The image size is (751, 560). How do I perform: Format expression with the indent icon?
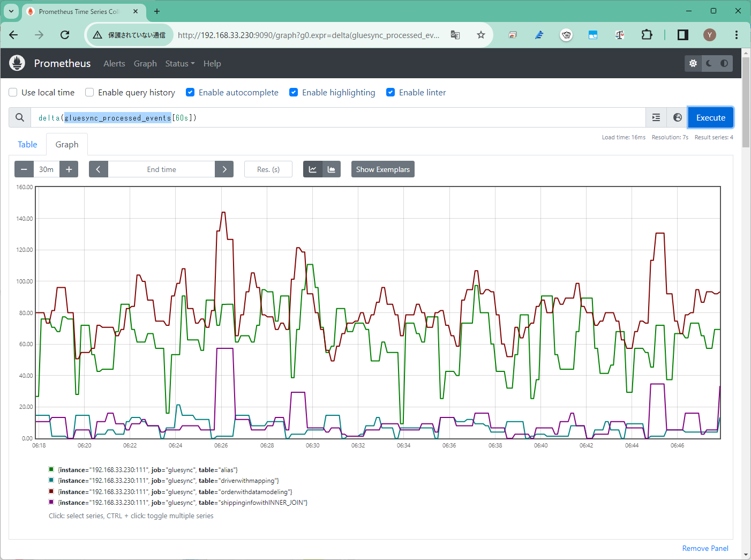tap(656, 117)
